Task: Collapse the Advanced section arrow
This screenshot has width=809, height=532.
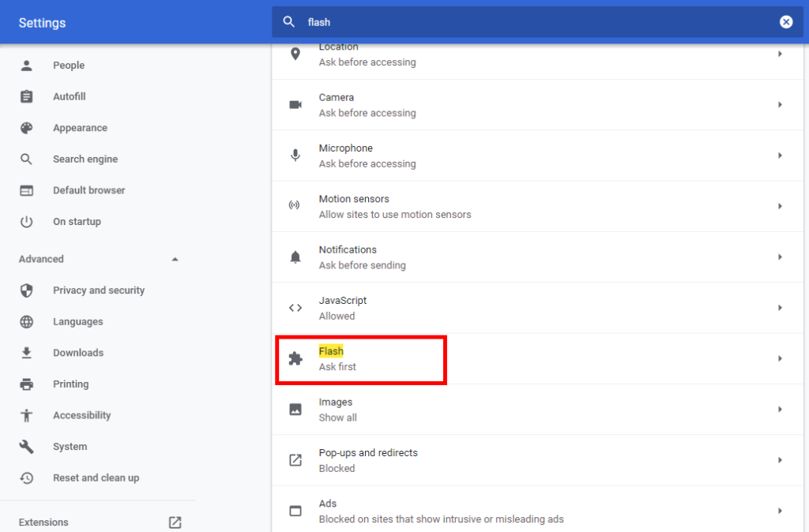Action: click(175, 260)
